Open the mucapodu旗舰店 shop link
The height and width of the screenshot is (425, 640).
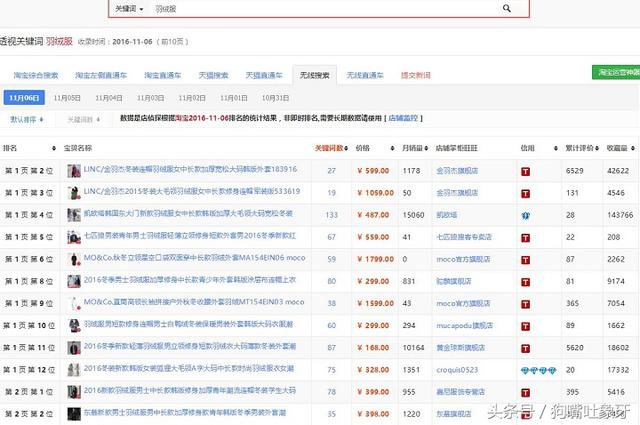tap(464, 325)
